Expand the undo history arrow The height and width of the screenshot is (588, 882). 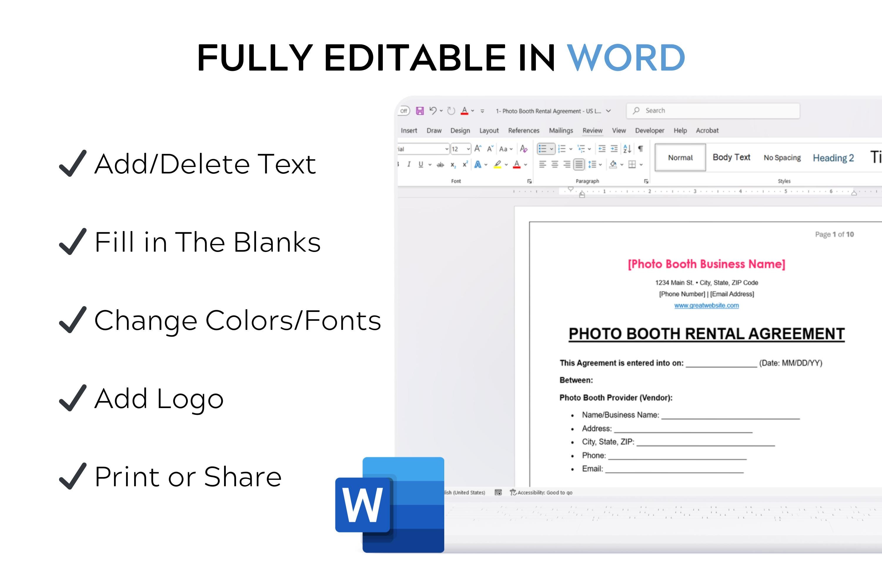441,111
